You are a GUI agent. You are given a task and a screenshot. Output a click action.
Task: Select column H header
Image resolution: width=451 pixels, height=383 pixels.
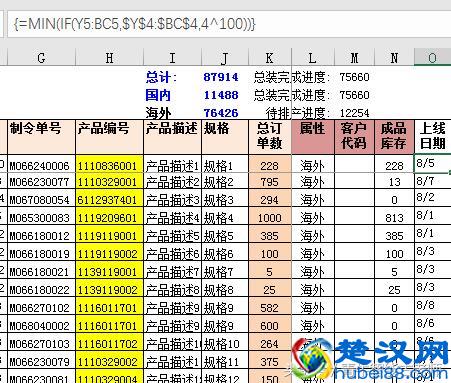109,58
